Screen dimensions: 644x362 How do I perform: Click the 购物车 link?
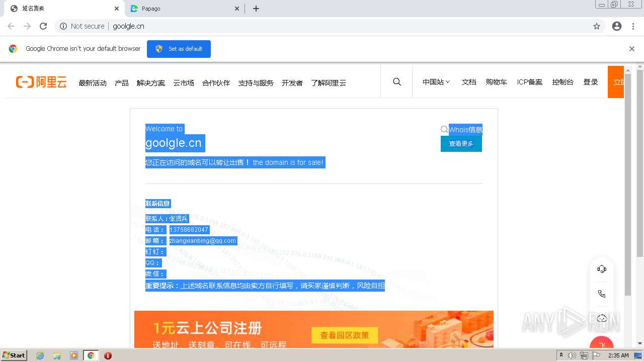click(x=497, y=82)
